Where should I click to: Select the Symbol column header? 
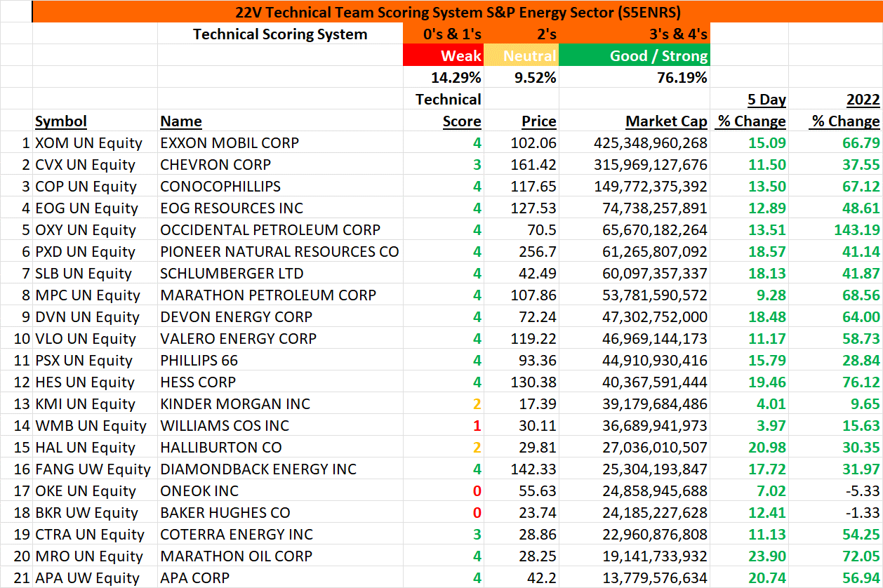(61, 121)
